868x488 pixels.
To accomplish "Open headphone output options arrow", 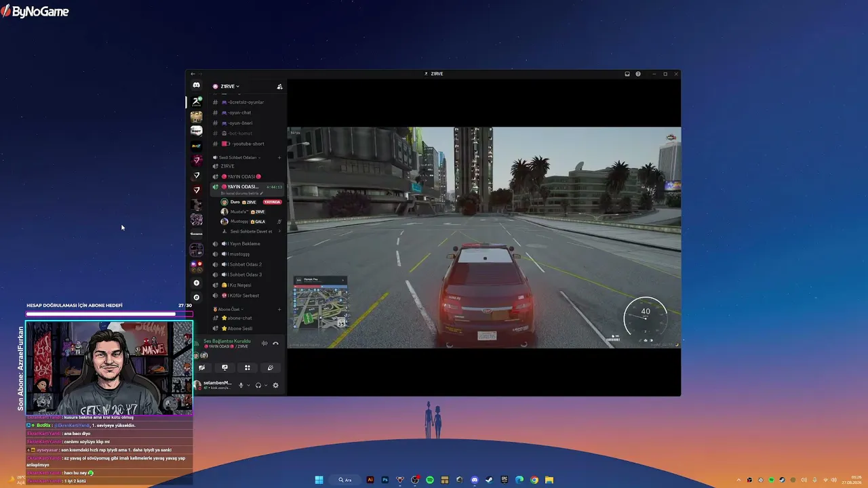I will pyautogui.click(x=266, y=385).
